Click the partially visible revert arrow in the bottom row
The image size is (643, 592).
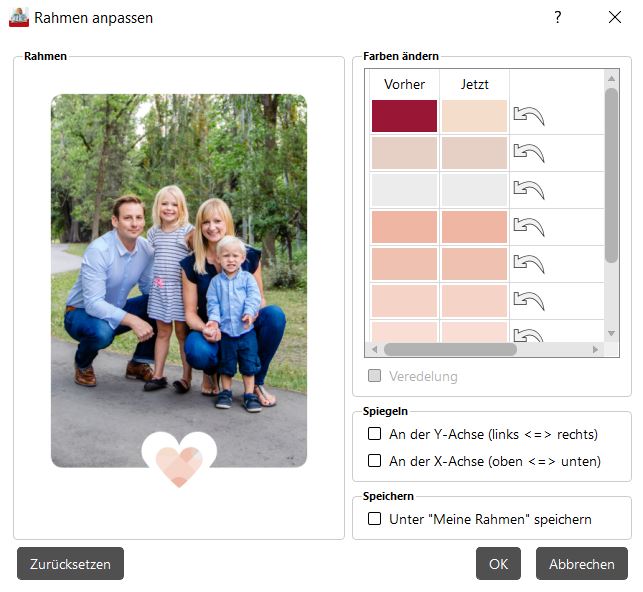click(529, 335)
